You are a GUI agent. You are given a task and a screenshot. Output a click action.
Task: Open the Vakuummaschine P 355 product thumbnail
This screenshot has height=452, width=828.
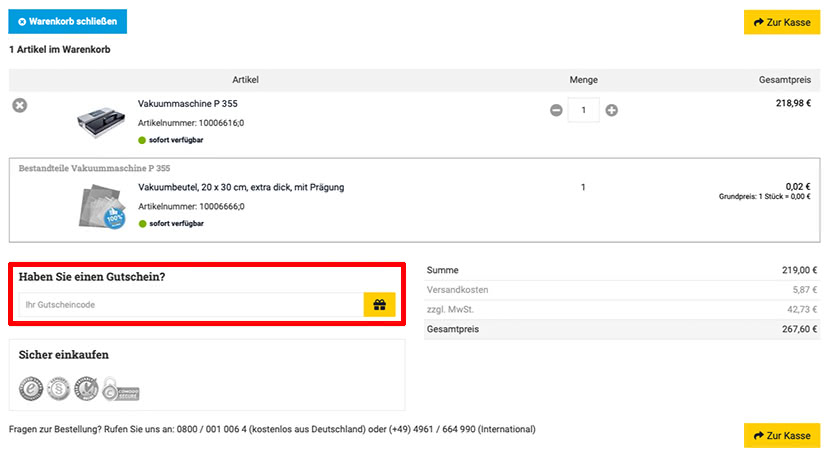click(x=101, y=122)
